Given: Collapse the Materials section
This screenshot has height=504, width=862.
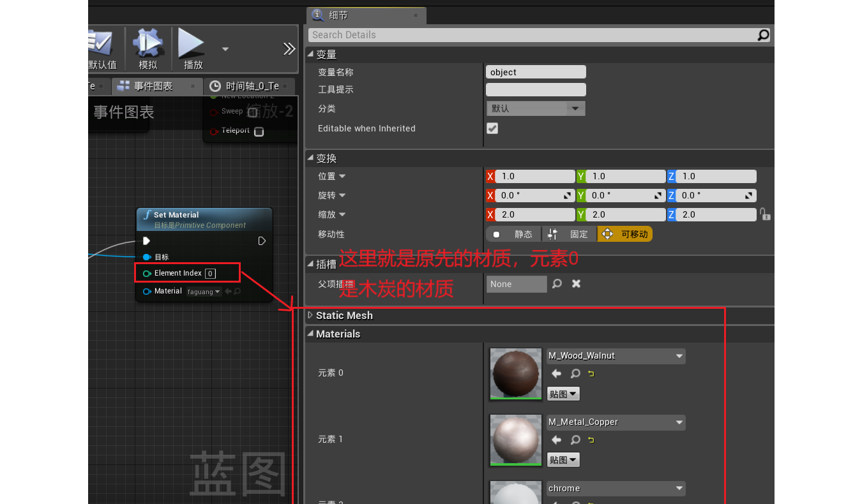Looking at the screenshot, I should coord(310,334).
